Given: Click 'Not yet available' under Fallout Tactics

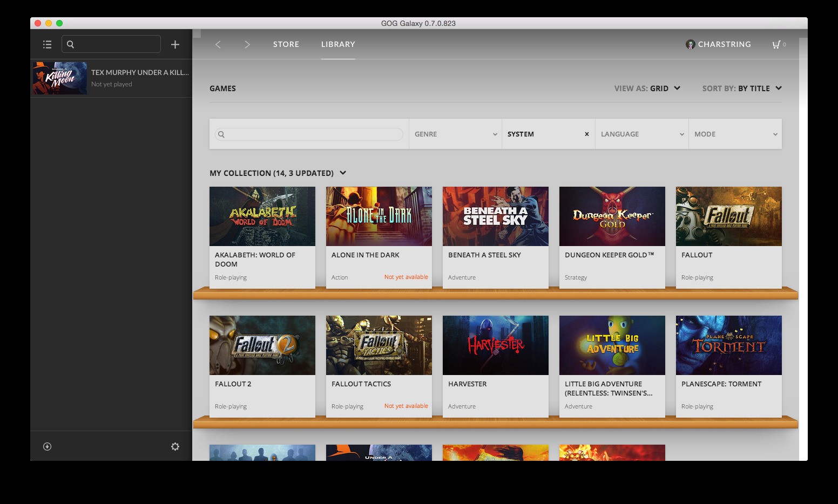Looking at the screenshot, I should coord(406,406).
